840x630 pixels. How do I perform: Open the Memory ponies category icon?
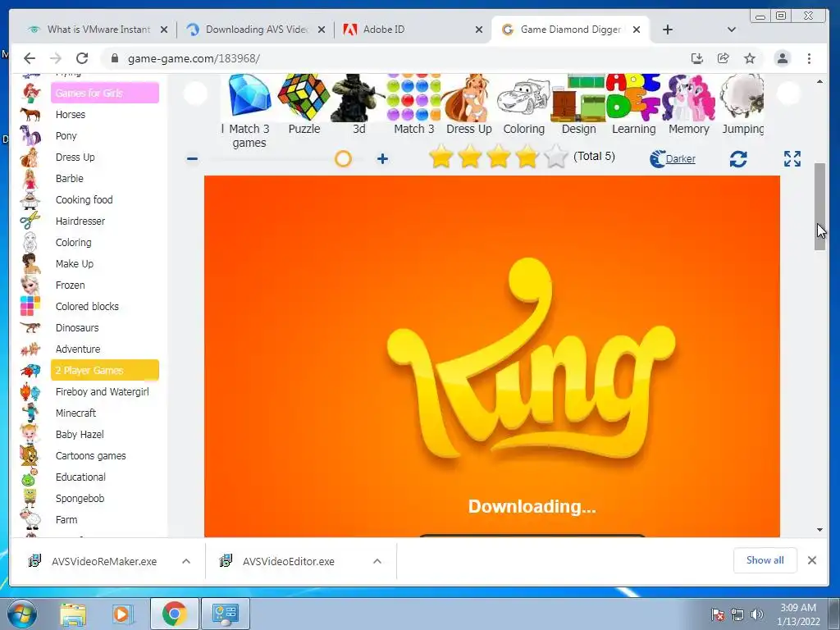coord(688,98)
